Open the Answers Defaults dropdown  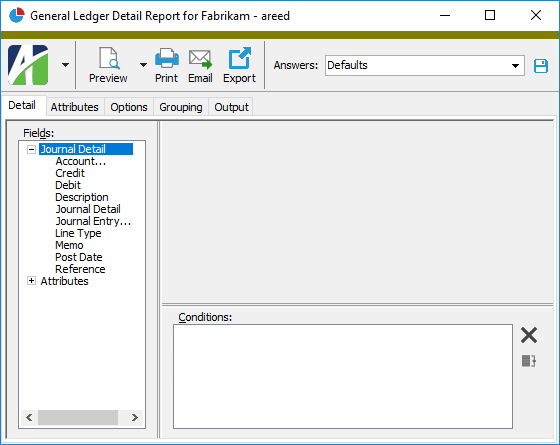(424, 65)
